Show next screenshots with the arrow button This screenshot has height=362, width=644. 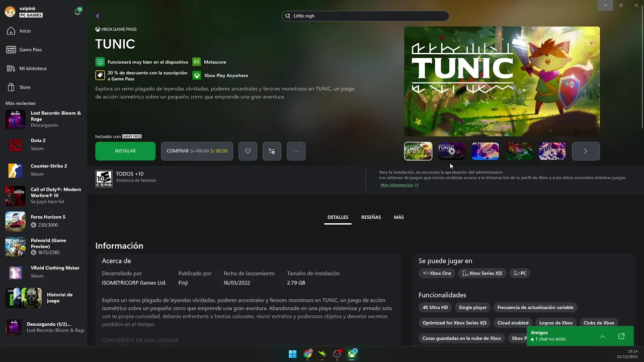coord(586,151)
